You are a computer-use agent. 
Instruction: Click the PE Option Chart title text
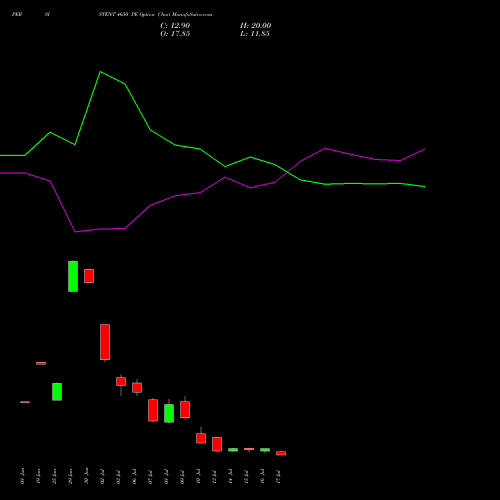point(155,14)
